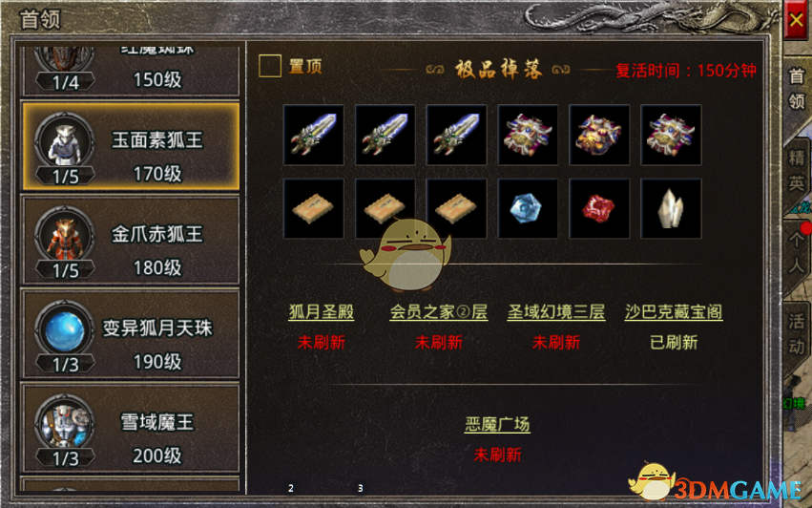Viewport: 812px width, 508px height.
Task: Click the blue hexagonal crystal item
Action: pos(528,208)
